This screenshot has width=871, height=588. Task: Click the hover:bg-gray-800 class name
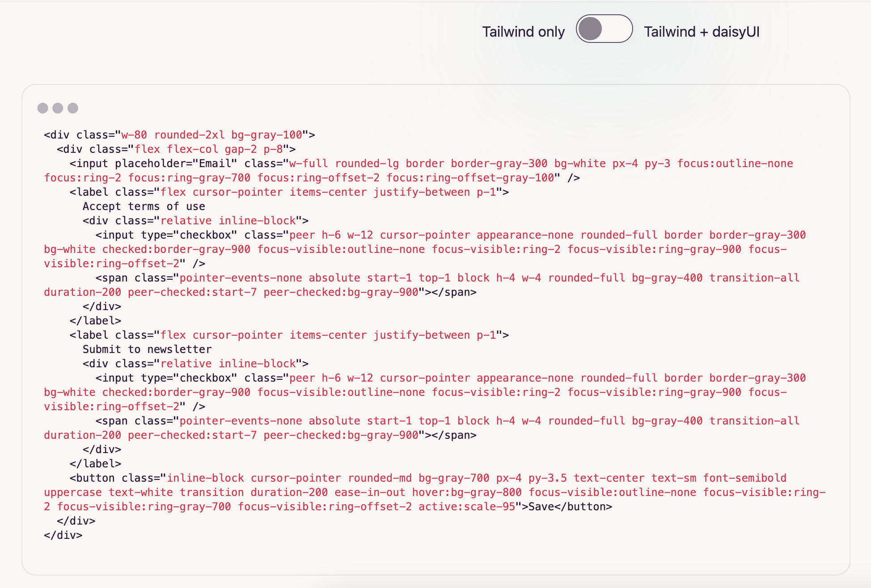coord(466,492)
